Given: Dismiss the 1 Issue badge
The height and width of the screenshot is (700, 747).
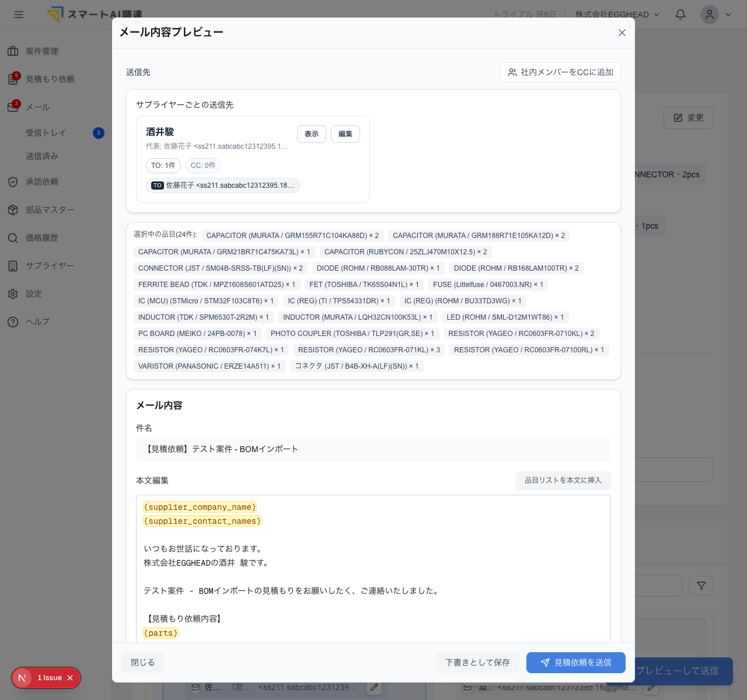Looking at the screenshot, I should (x=70, y=678).
